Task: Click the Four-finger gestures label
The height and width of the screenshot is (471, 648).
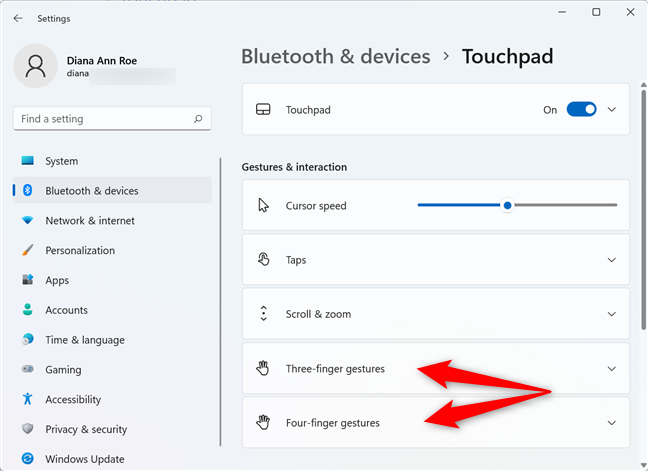Action: (x=333, y=423)
